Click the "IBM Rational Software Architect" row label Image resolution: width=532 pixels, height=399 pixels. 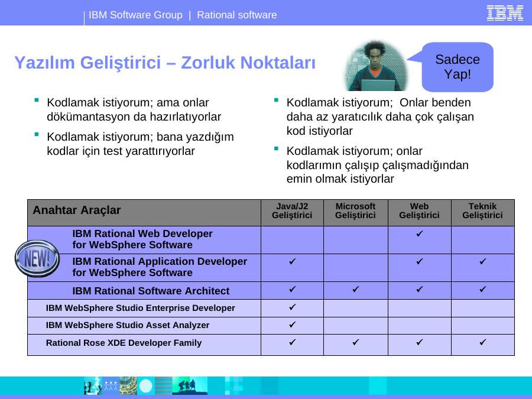coord(151,291)
